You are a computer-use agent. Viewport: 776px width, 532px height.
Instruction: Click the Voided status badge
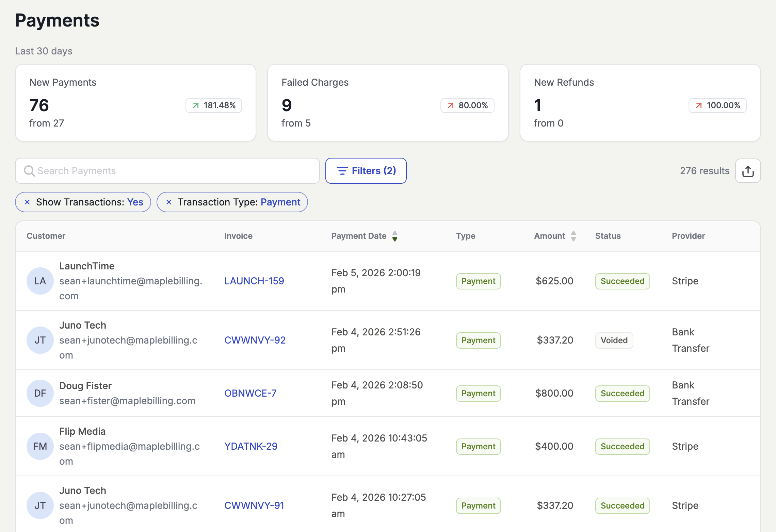click(x=614, y=340)
